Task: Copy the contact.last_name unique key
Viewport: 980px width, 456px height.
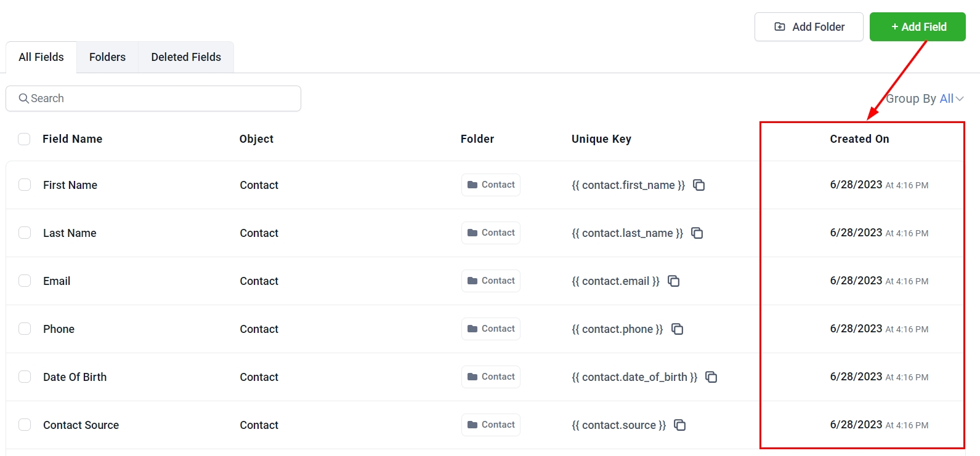Action: (x=697, y=233)
